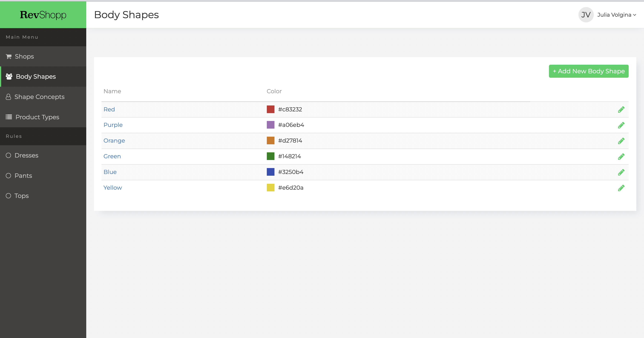Click the RevShopp logo
The width and height of the screenshot is (644, 338).
(x=43, y=15)
